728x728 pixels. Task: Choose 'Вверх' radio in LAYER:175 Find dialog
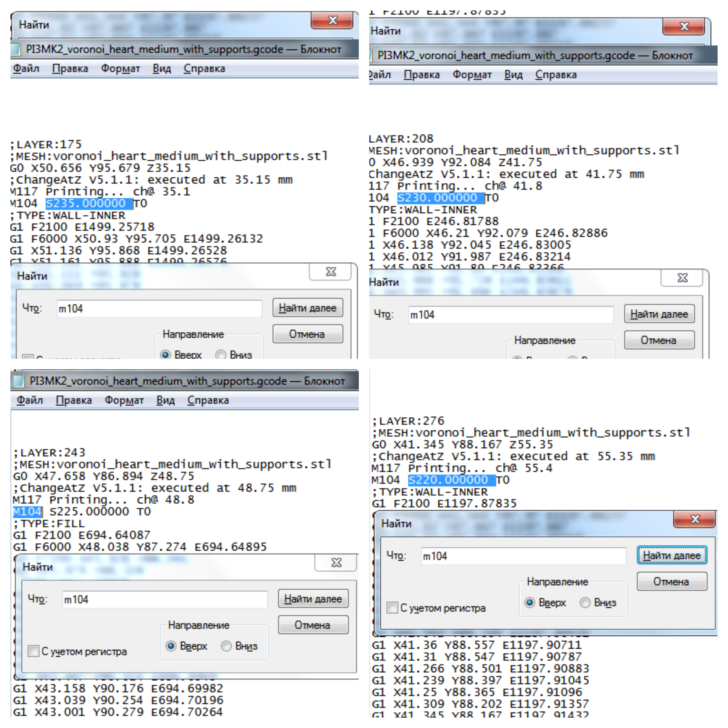[165, 355]
